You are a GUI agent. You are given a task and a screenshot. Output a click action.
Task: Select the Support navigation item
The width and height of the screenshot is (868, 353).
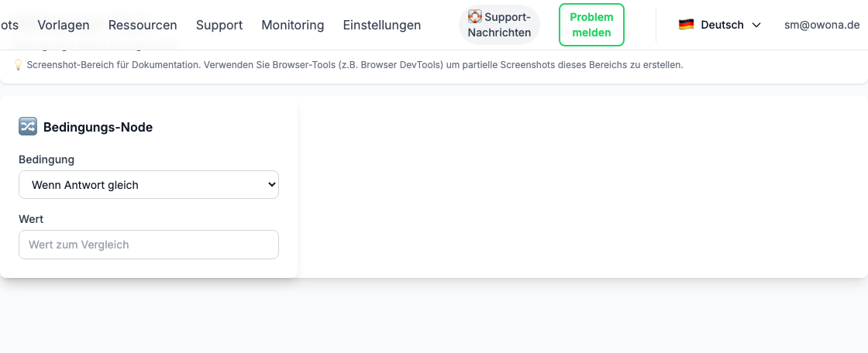pos(219,25)
